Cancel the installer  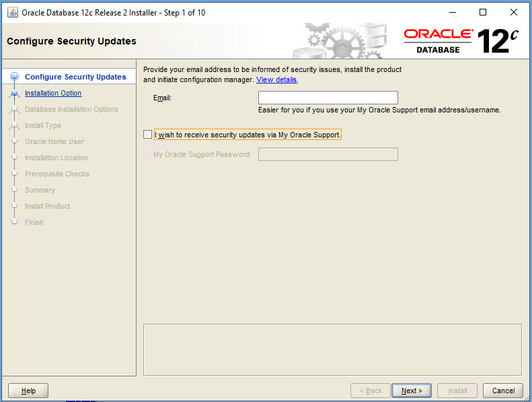(x=503, y=391)
